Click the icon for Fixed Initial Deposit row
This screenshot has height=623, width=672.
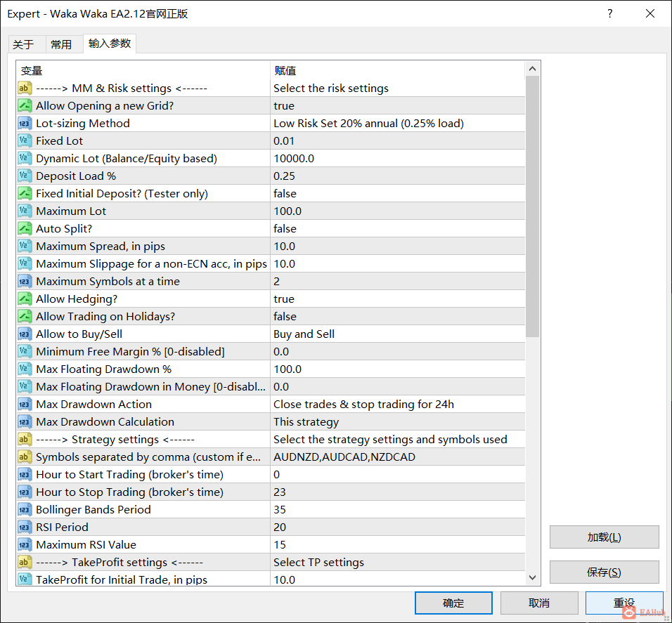click(x=25, y=194)
